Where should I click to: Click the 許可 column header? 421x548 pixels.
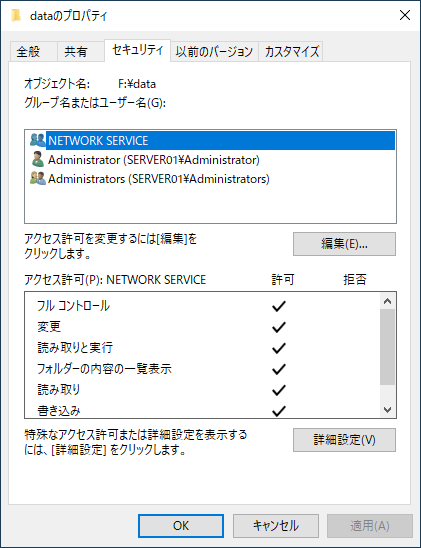(283, 280)
